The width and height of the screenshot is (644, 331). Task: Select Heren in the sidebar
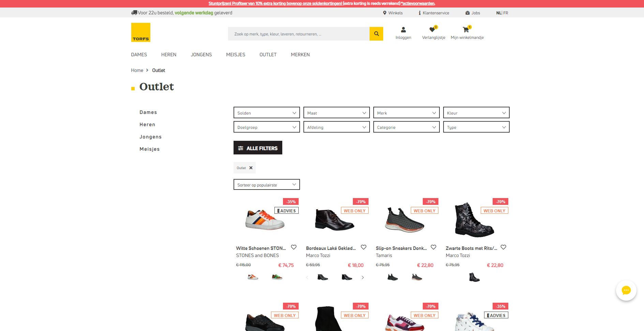[147, 124]
